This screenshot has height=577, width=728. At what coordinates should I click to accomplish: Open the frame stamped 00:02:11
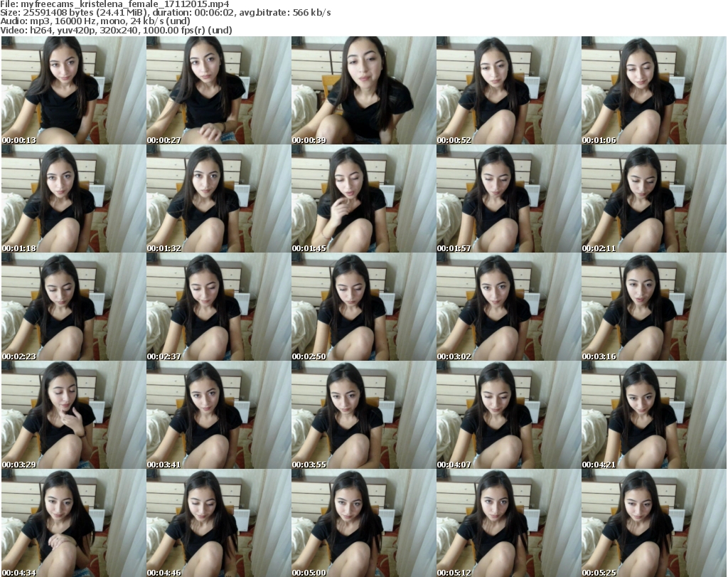[x=654, y=198]
